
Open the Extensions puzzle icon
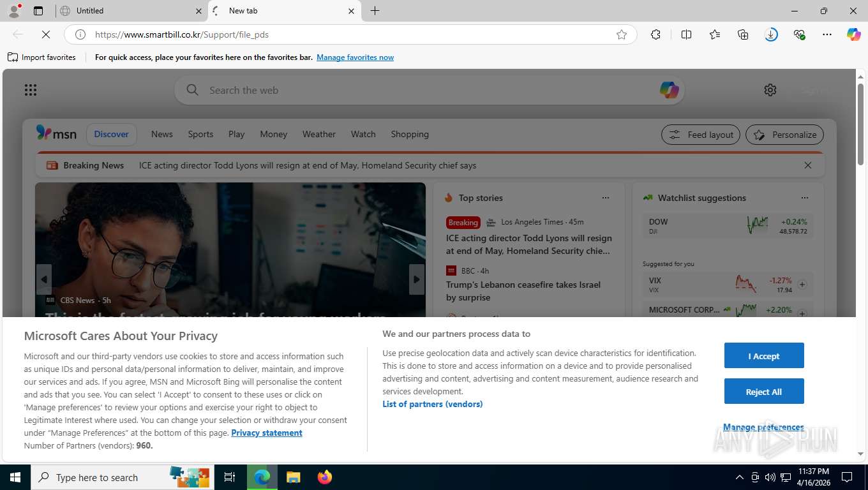(x=655, y=34)
